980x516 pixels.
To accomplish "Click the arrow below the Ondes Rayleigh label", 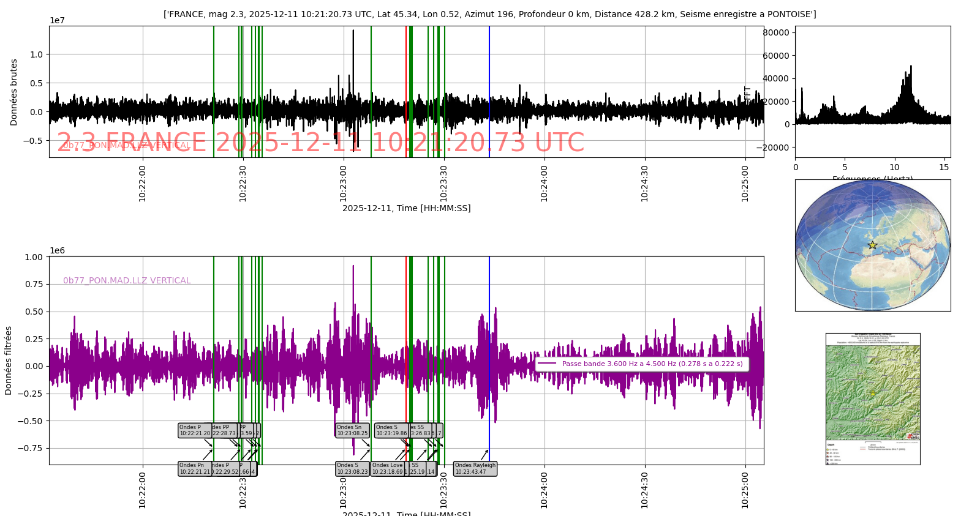I will point(484,455).
